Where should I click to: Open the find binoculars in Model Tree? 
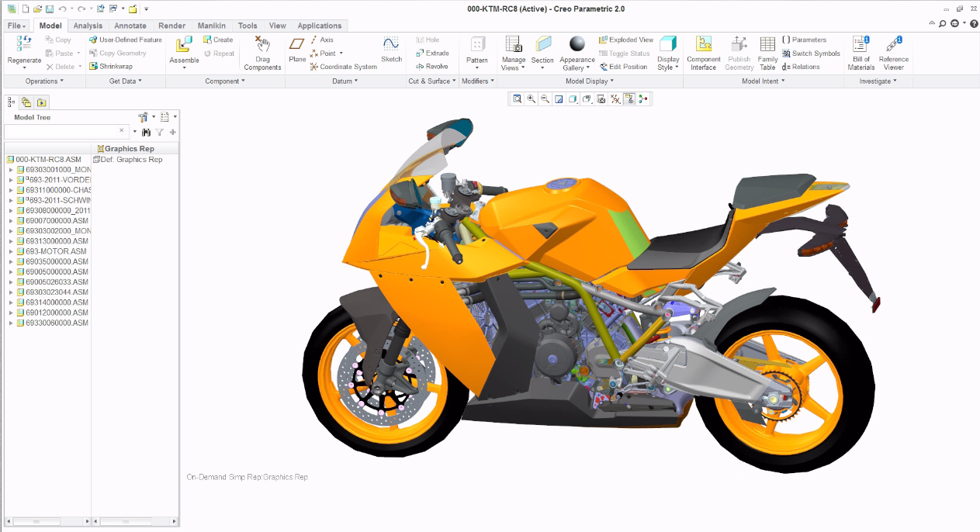click(146, 132)
